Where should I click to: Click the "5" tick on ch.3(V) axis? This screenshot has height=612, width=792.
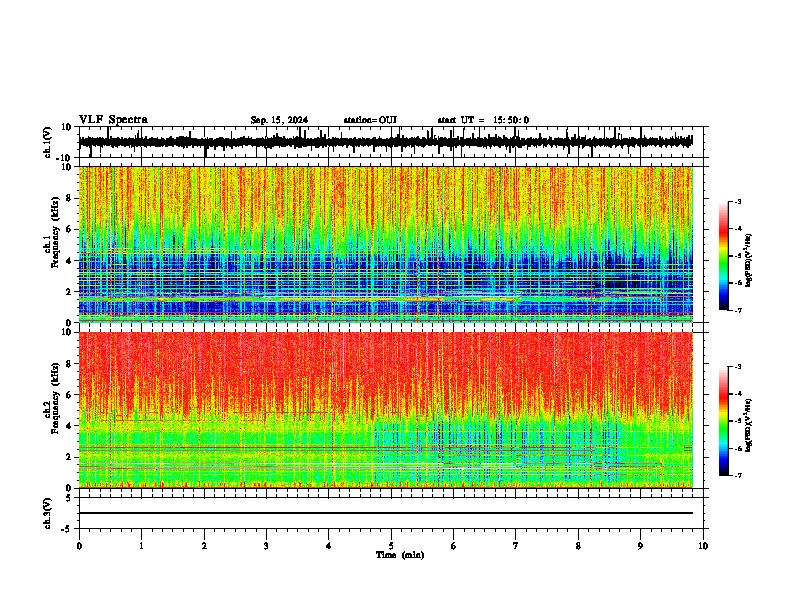[70, 498]
